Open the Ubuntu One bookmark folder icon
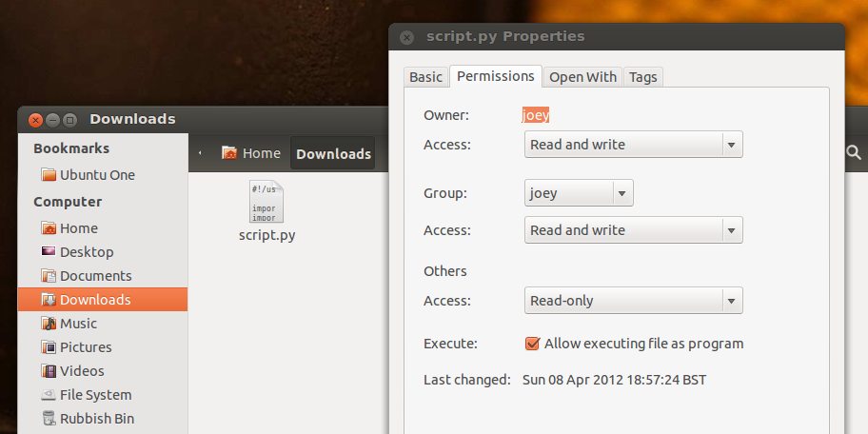Image resolution: width=868 pixels, height=434 pixels. click(x=49, y=175)
